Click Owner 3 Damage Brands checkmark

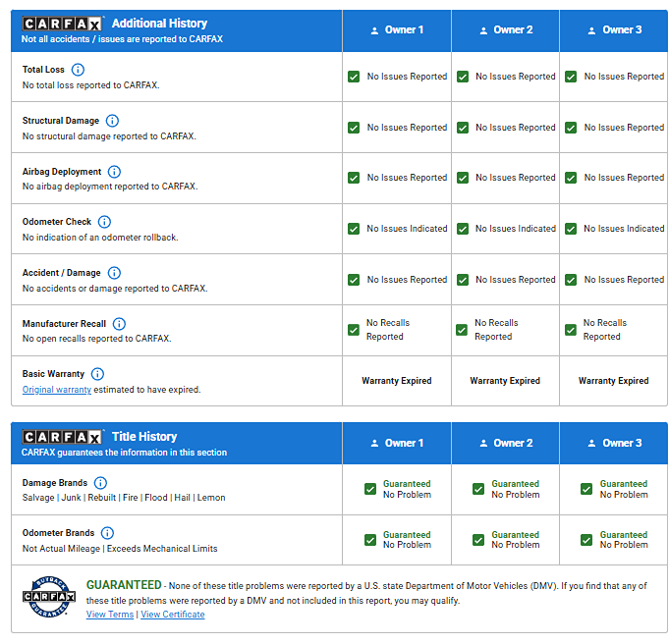point(586,489)
